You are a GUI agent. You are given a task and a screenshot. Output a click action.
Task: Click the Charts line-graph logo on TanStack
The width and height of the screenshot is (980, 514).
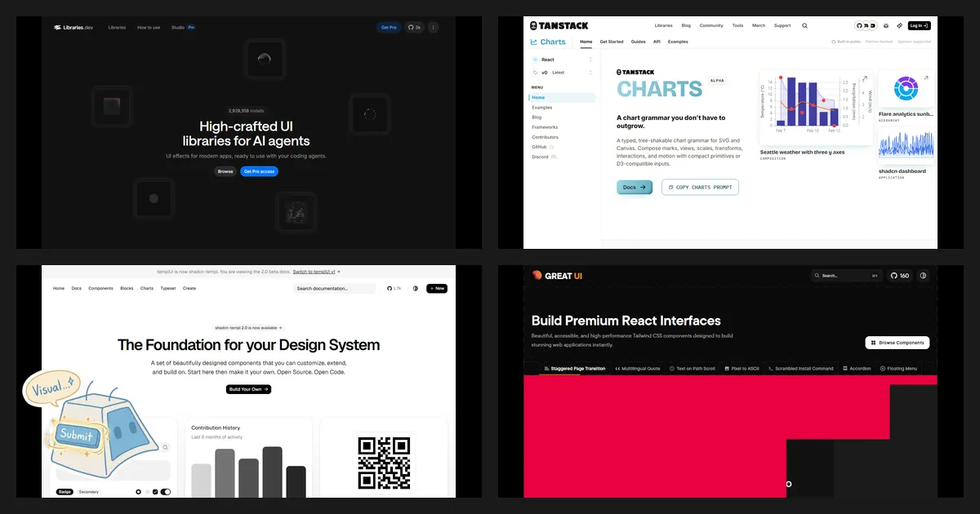534,42
